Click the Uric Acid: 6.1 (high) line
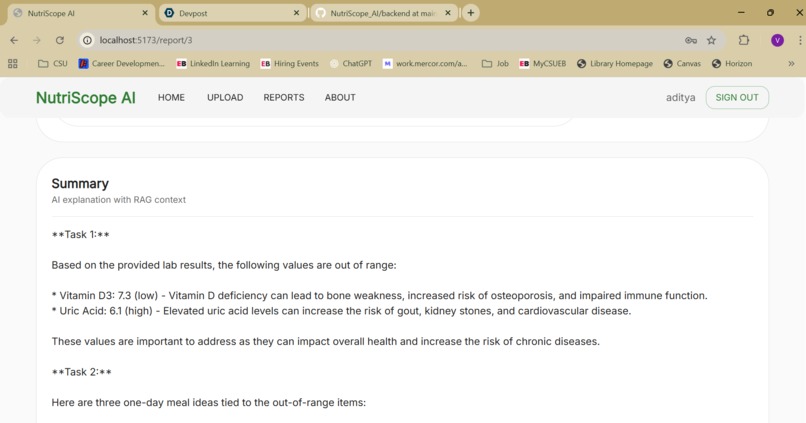Image resolution: width=806 pixels, height=423 pixels. point(341,311)
